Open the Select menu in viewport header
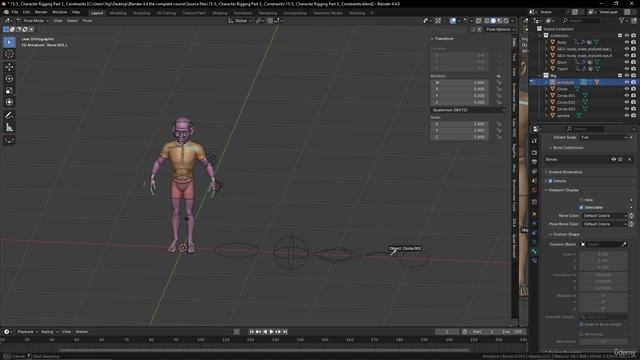The height and width of the screenshot is (360, 640). pos(72,20)
